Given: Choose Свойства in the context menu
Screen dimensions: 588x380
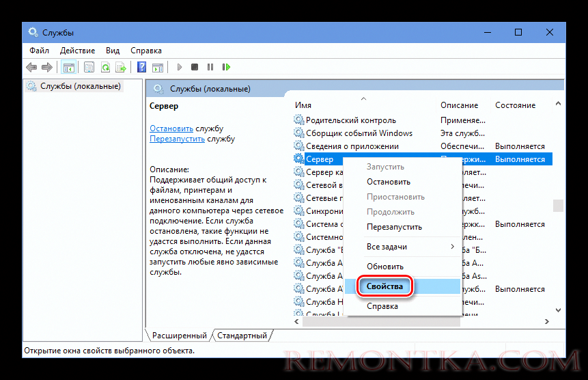Looking at the screenshot, I should coord(402,286).
